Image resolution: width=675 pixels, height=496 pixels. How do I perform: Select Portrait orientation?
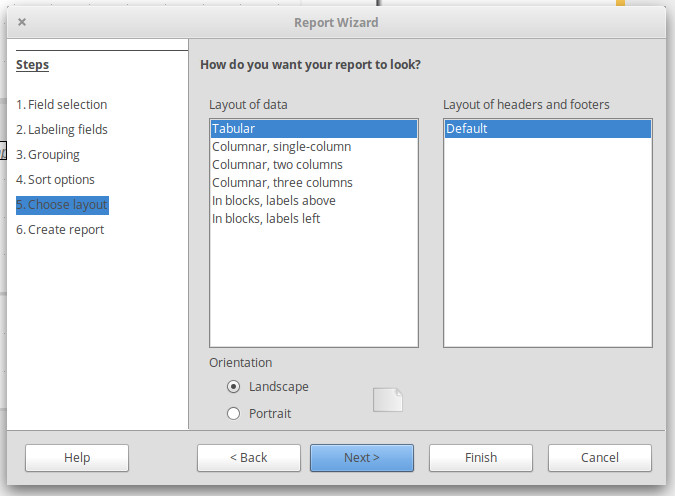[234, 413]
